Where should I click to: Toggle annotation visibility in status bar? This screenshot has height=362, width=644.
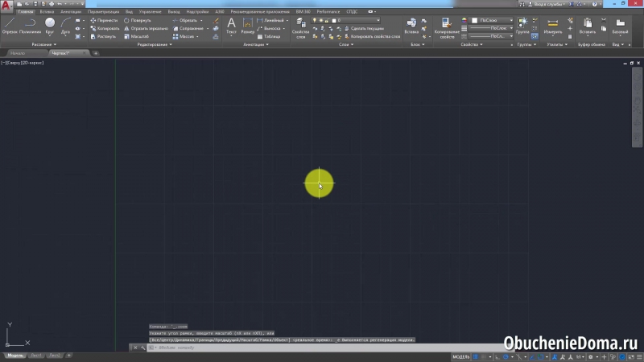555,357
